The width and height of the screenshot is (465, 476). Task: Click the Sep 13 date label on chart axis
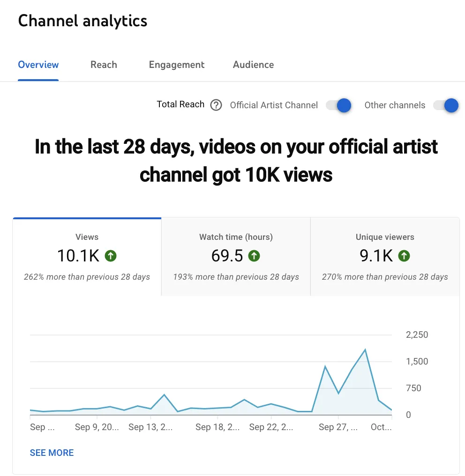point(150,427)
